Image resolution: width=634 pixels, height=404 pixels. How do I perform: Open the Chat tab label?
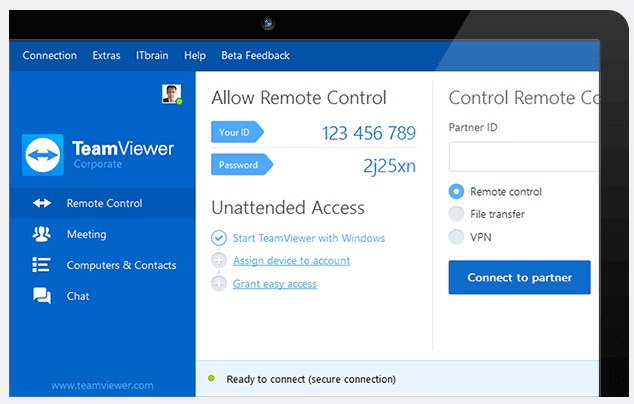[x=78, y=296]
